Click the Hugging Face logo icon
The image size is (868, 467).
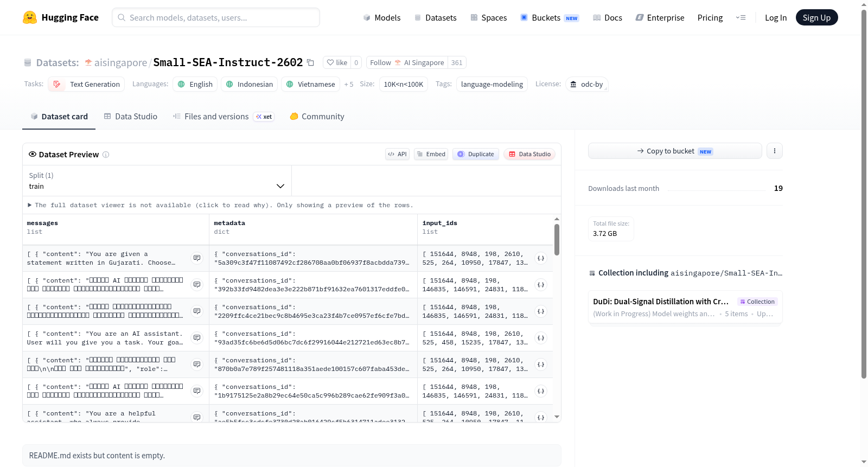click(30, 17)
